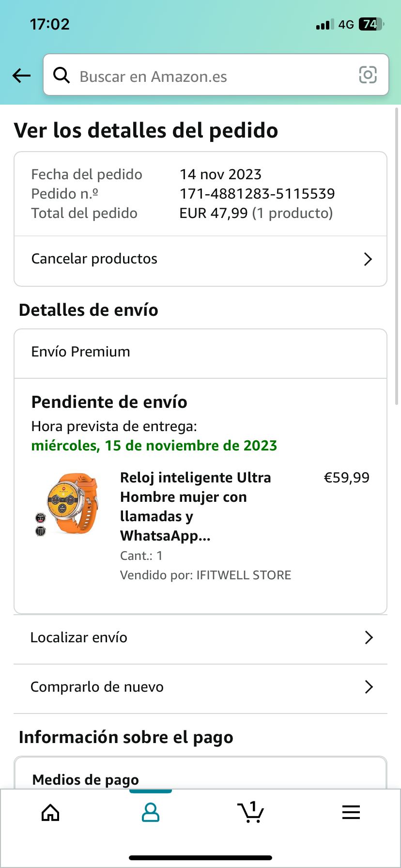Open the account profile tab icon

coord(151,813)
